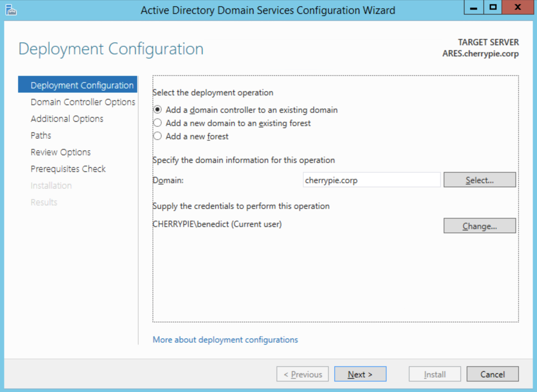This screenshot has height=392, width=537.
Task: Click Change... to supply different credentials
Action: (479, 226)
